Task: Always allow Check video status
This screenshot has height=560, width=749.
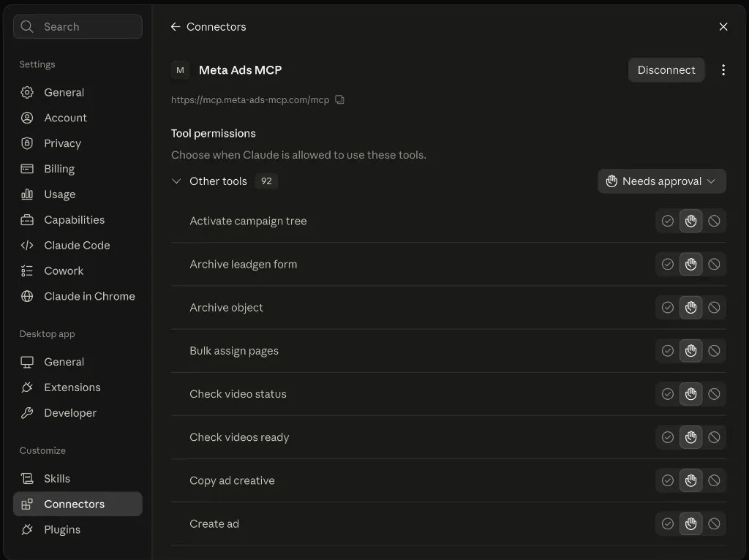Action: (667, 394)
